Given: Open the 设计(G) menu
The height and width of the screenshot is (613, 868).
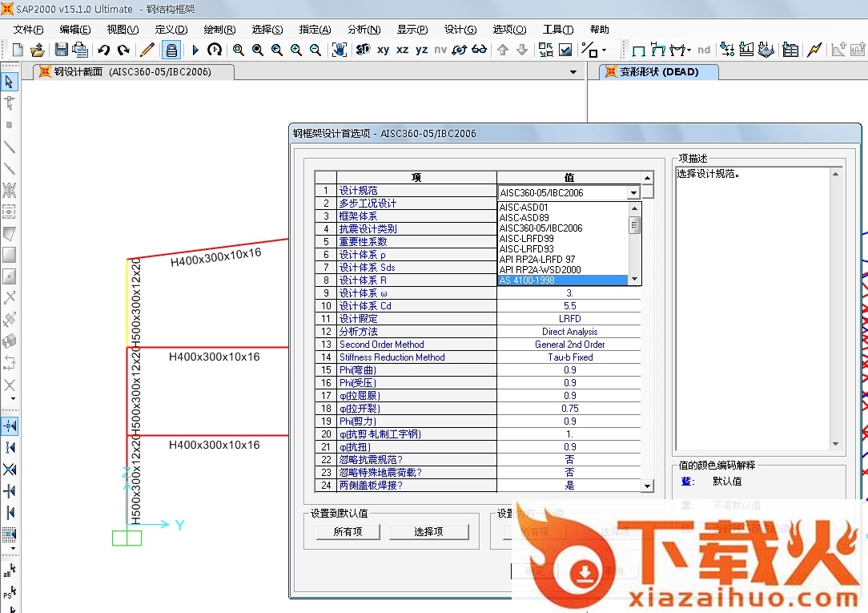Looking at the screenshot, I should [460, 30].
